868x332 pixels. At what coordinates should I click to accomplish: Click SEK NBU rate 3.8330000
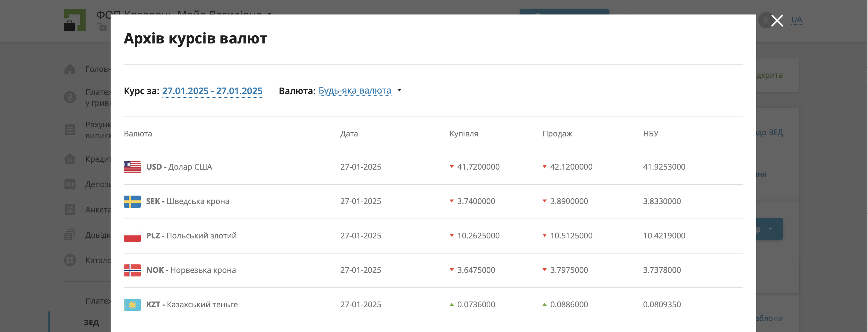(662, 201)
